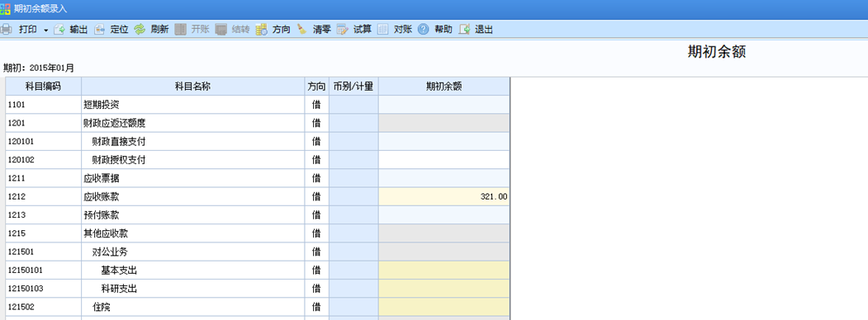This screenshot has height=320, width=868.
Task: Click the 方向 direction icon
Action: coord(262,30)
